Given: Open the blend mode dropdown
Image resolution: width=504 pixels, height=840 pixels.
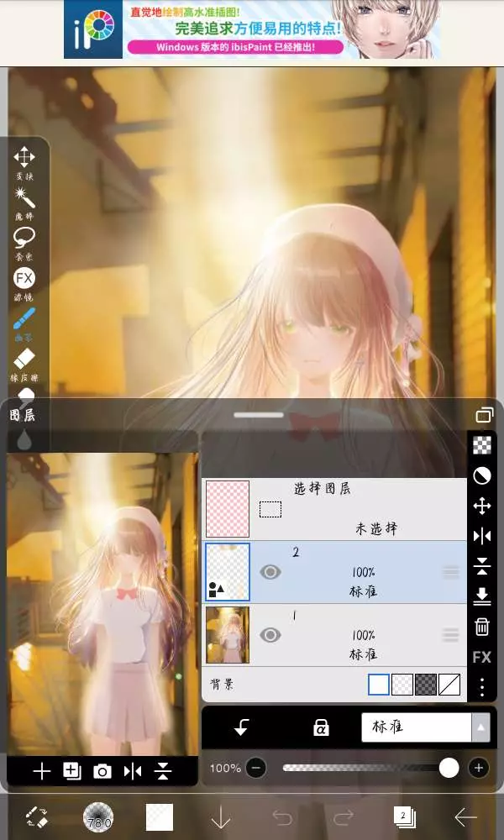Looking at the screenshot, I should point(425,727).
